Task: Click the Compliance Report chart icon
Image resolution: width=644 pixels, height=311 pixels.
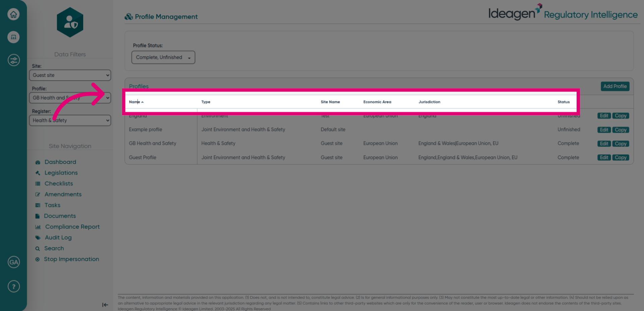Action: tap(38, 227)
